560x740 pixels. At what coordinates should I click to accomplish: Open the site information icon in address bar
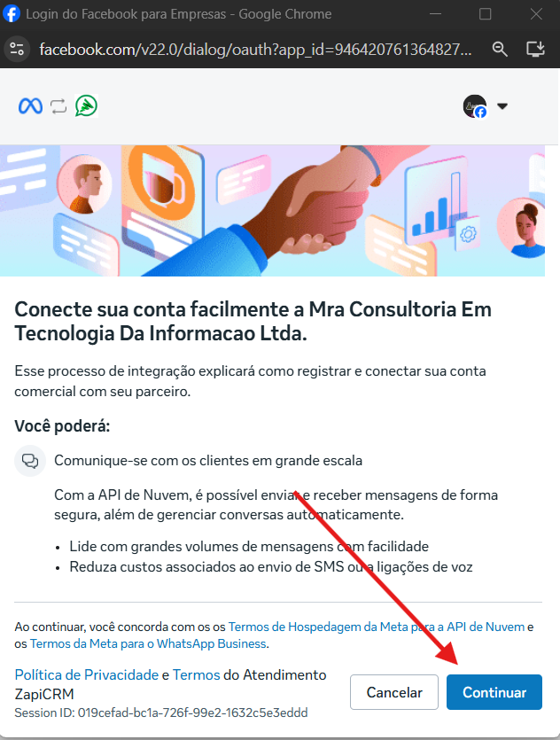[17, 49]
